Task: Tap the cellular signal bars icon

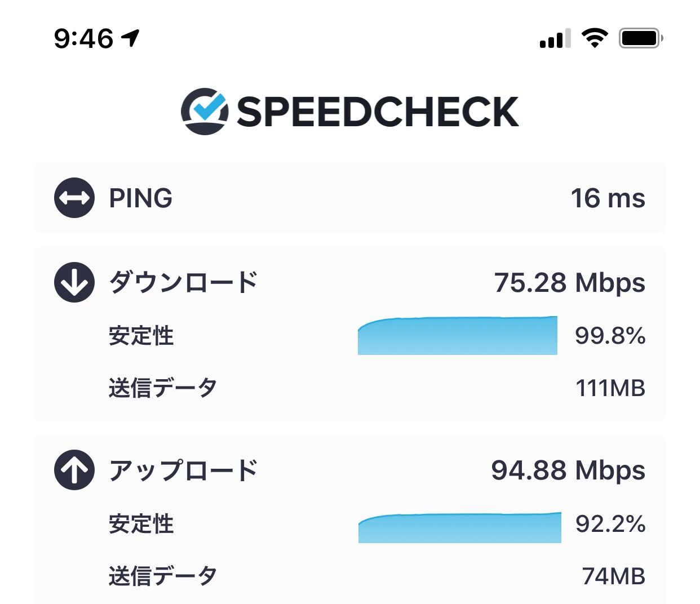Action: tap(555, 38)
